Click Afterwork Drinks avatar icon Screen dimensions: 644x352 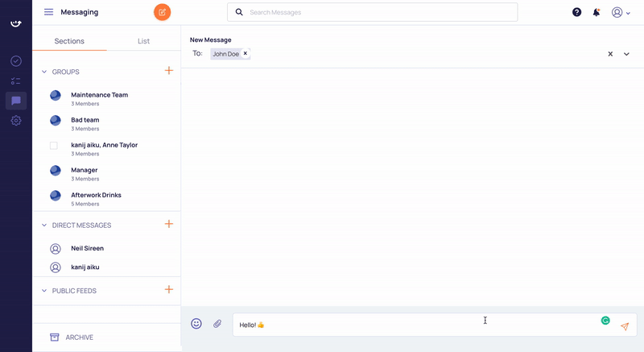tap(56, 196)
